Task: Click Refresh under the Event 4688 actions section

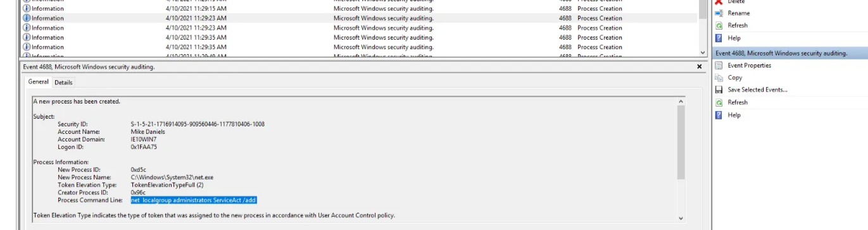Action: point(737,102)
